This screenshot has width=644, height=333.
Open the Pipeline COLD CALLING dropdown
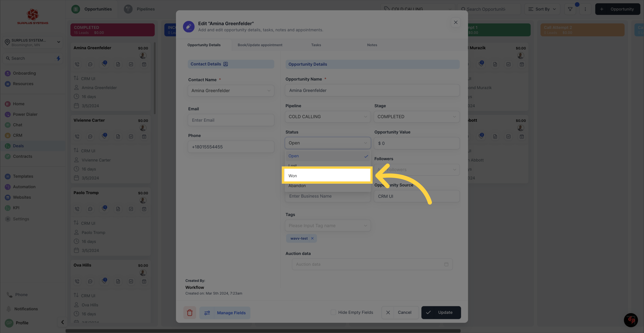(327, 117)
